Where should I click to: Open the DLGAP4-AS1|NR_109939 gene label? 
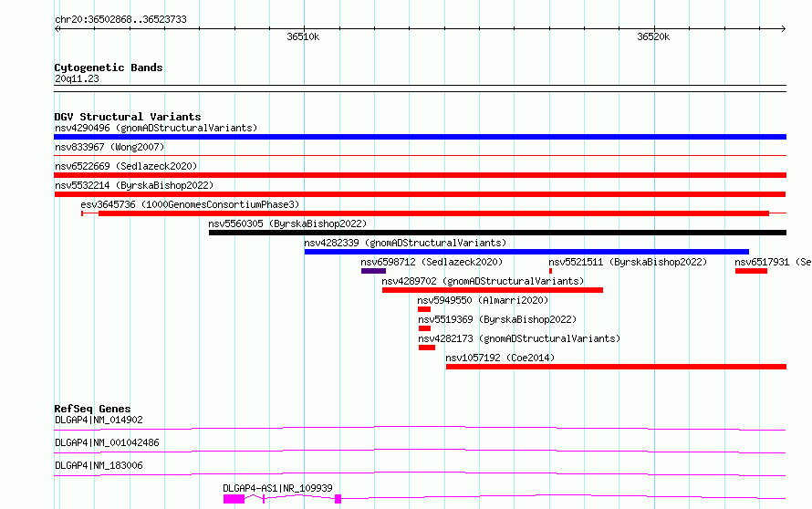[277, 488]
